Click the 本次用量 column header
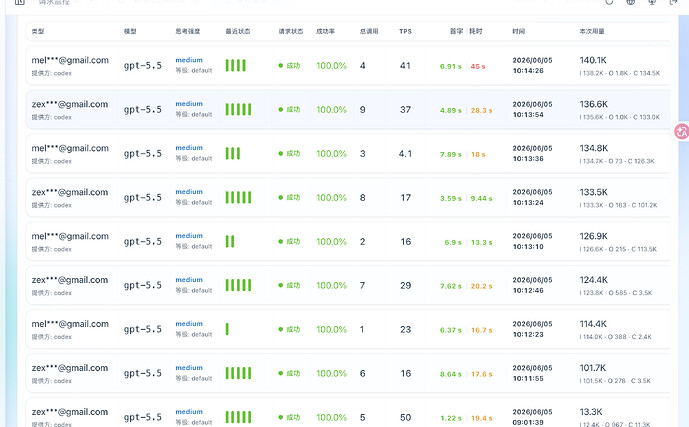The height and width of the screenshot is (427, 689). (592, 32)
